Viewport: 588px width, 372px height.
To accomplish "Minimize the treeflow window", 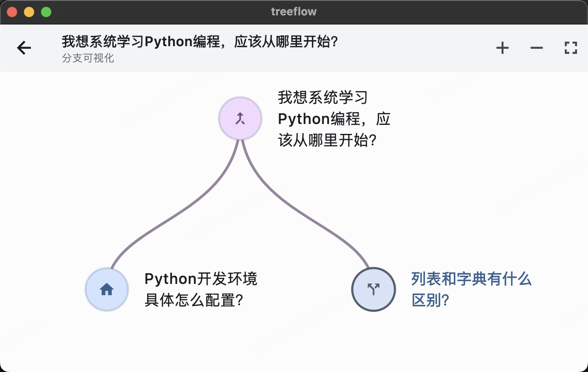I will coord(29,12).
